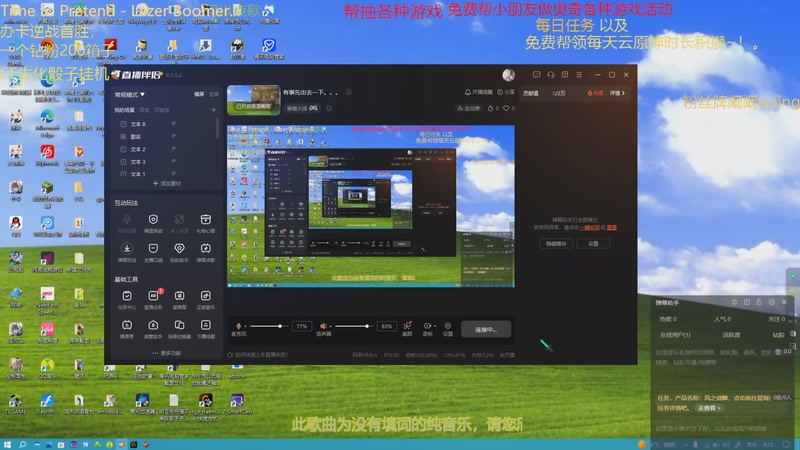800x450 pixels.
Task: Click the 77% microphone volume field
Action: point(302,326)
